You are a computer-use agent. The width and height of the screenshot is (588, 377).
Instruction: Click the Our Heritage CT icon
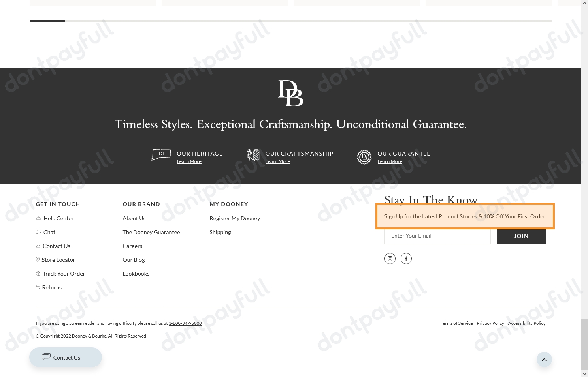point(161,154)
